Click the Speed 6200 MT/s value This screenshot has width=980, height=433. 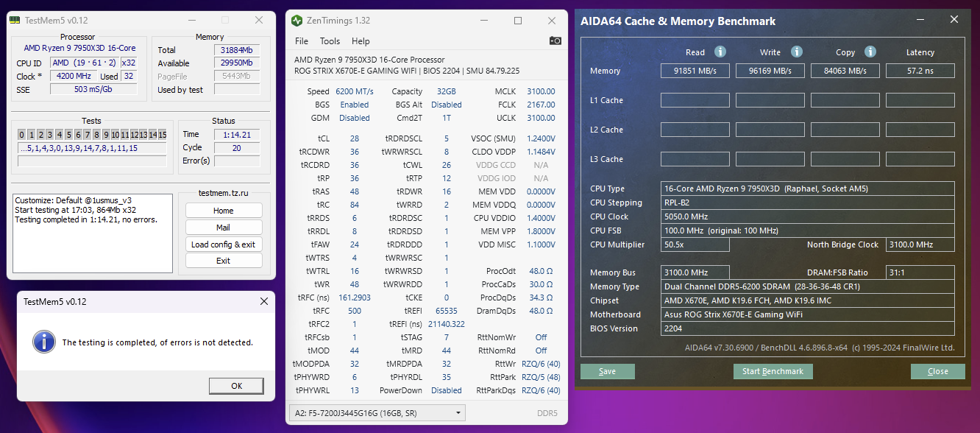click(355, 91)
